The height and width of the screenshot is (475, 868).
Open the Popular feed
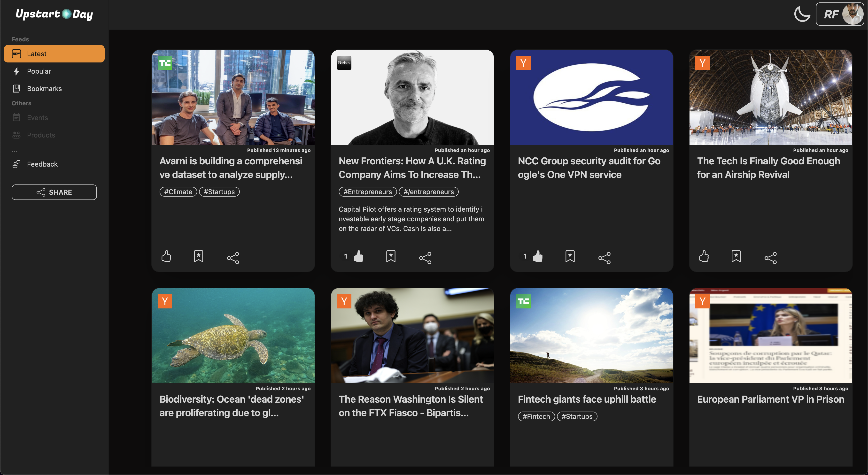[x=54, y=71]
